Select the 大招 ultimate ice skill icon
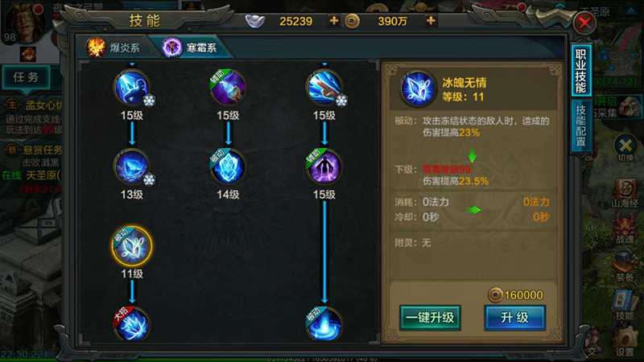644x362 pixels. tap(132, 324)
